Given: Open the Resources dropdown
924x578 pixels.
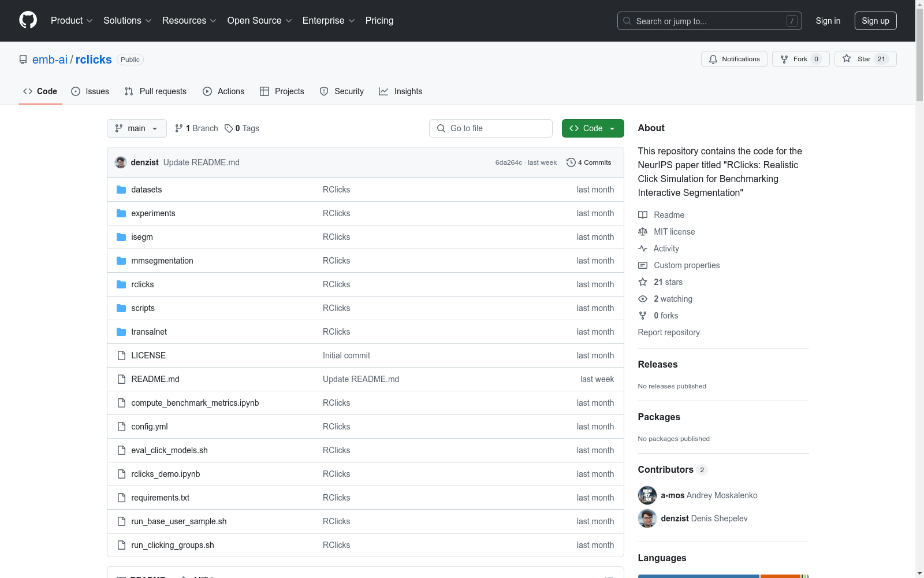Looking at the screenshot, I should [x=189, y=21].
